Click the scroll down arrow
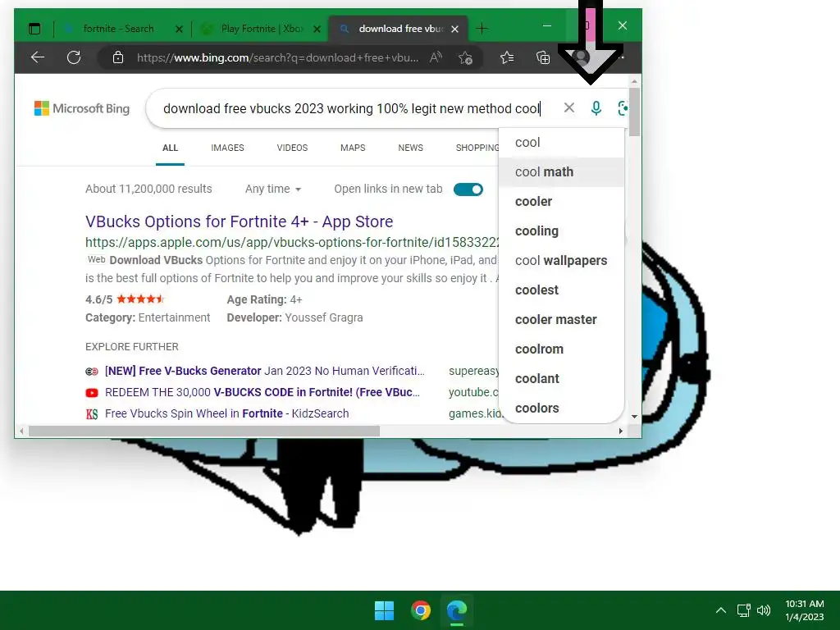The image size is (840, 630). click(634, 416)
